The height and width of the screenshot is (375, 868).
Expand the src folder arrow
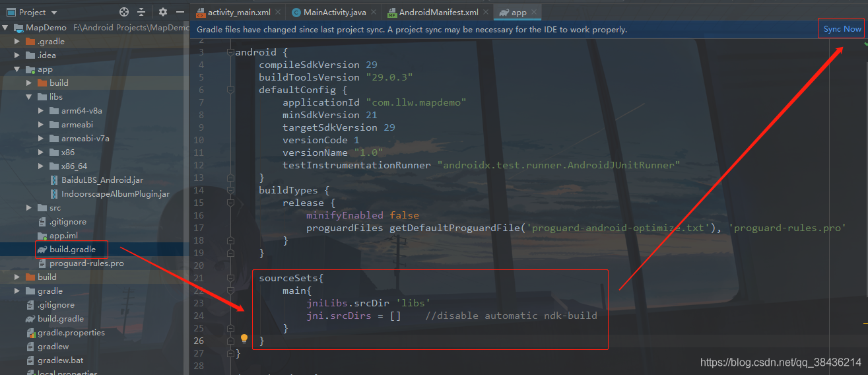coord(29,208)
